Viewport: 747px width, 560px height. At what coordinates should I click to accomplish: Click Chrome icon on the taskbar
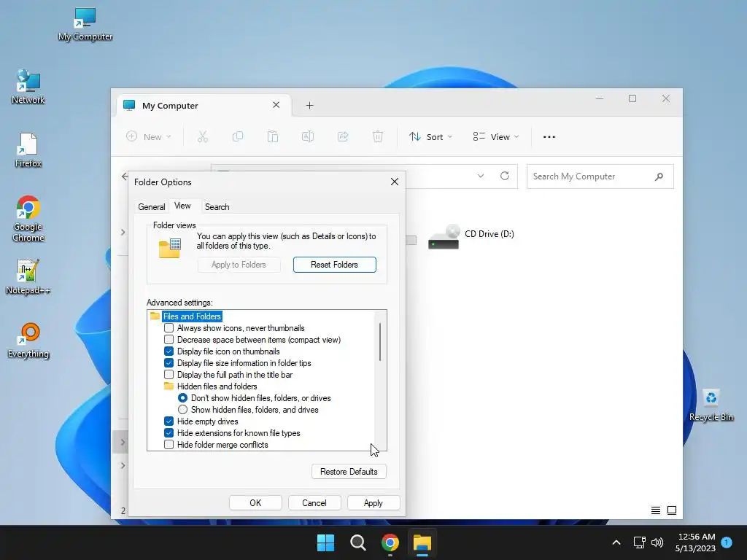point(390,542)
